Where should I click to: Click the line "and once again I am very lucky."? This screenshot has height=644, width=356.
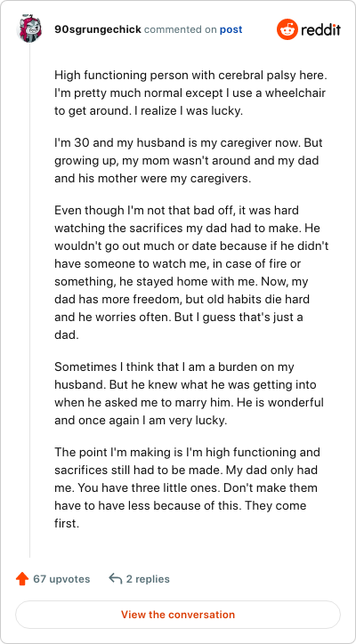pyautogui.click(x=141, y=420)
